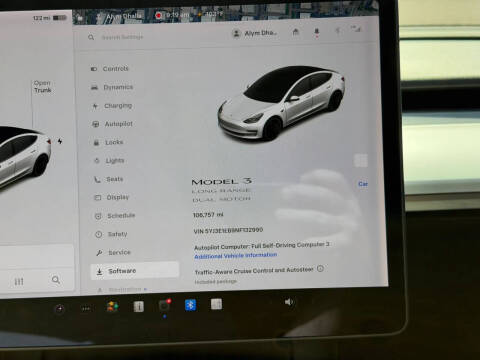Open the Locks settings menu
Image resolution: width=480 pixels, height=360 pixels.
pos(108,142)
